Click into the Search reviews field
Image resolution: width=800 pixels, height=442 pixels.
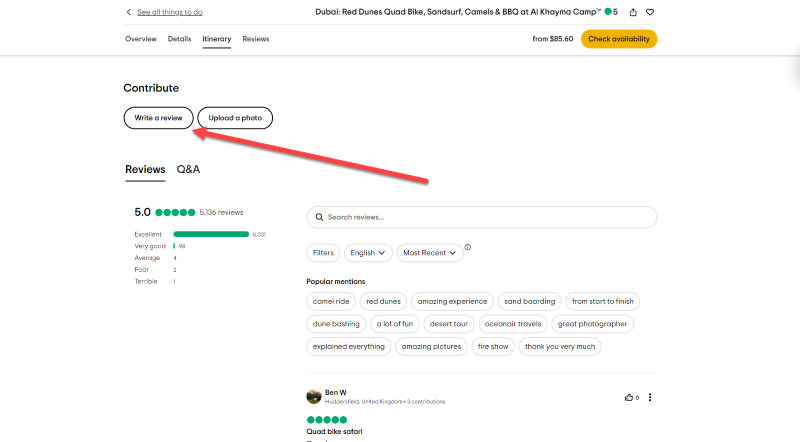pyautogui.click(x=482, y=217)
